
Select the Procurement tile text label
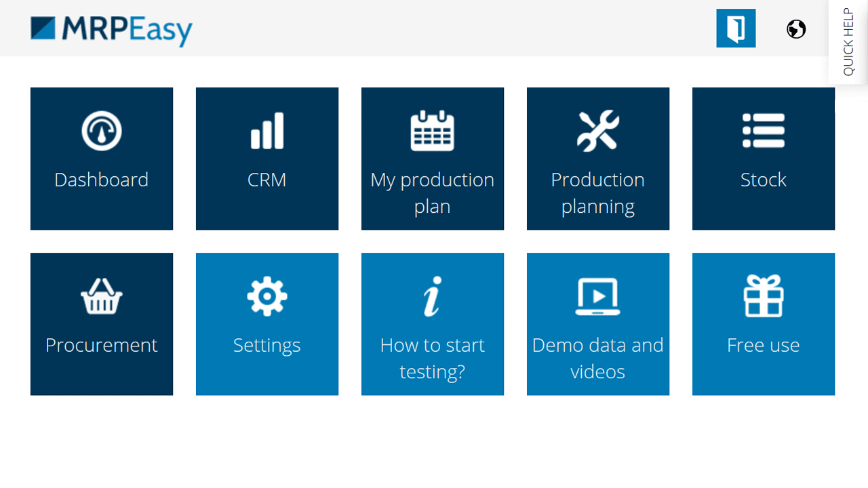pyautogui.click(x=101, y=345)
